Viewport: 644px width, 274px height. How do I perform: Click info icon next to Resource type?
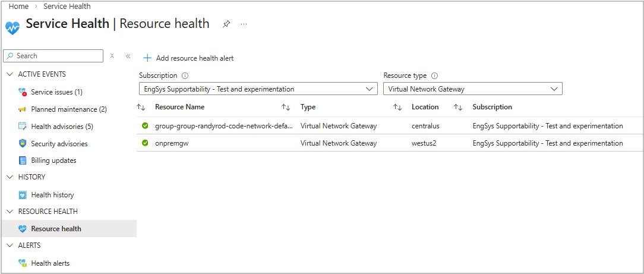pyautogui.click(x=434, y=75)
